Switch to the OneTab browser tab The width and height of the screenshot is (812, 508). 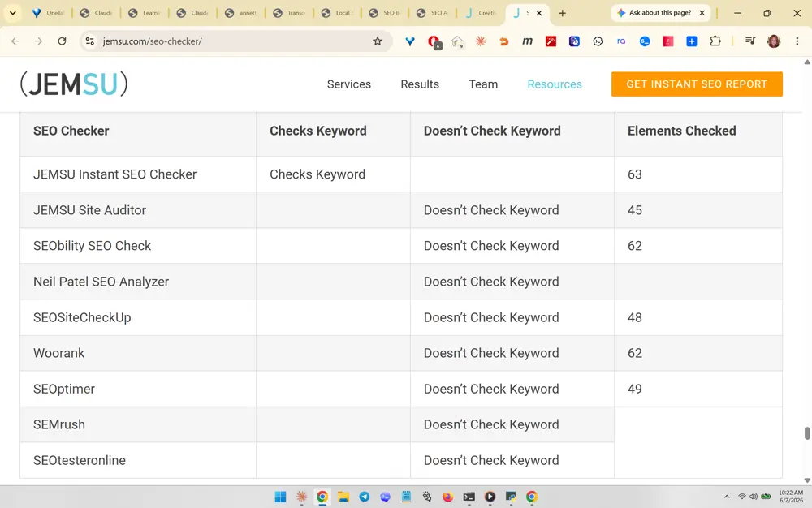48,13
